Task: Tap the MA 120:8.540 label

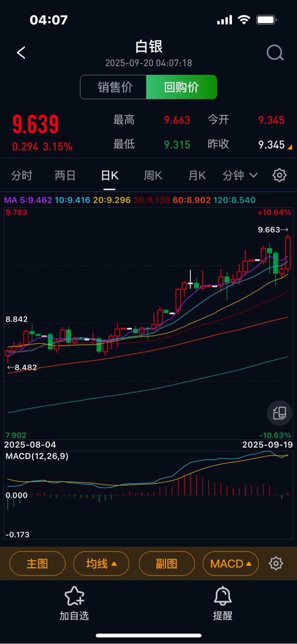Action: pyautogui.click(x=234, y=200)
